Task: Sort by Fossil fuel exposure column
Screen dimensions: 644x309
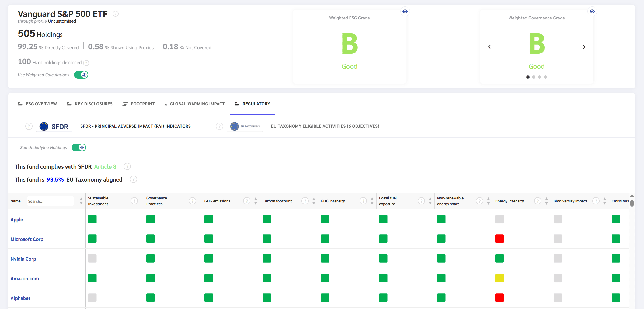Action: click(x=430, y=201)
